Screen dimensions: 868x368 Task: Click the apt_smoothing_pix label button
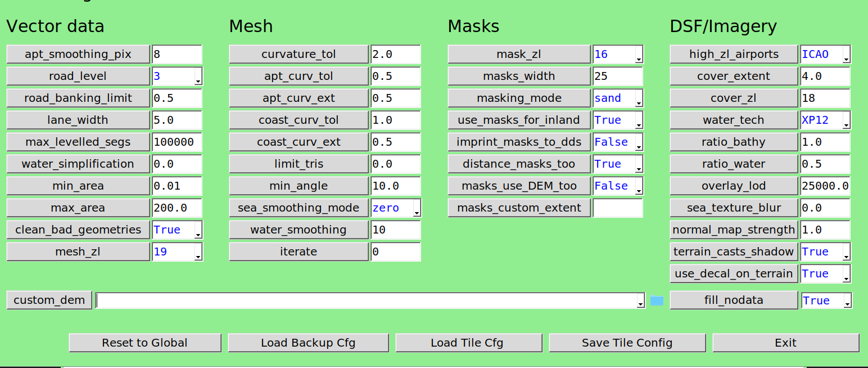tap(78, 55)
